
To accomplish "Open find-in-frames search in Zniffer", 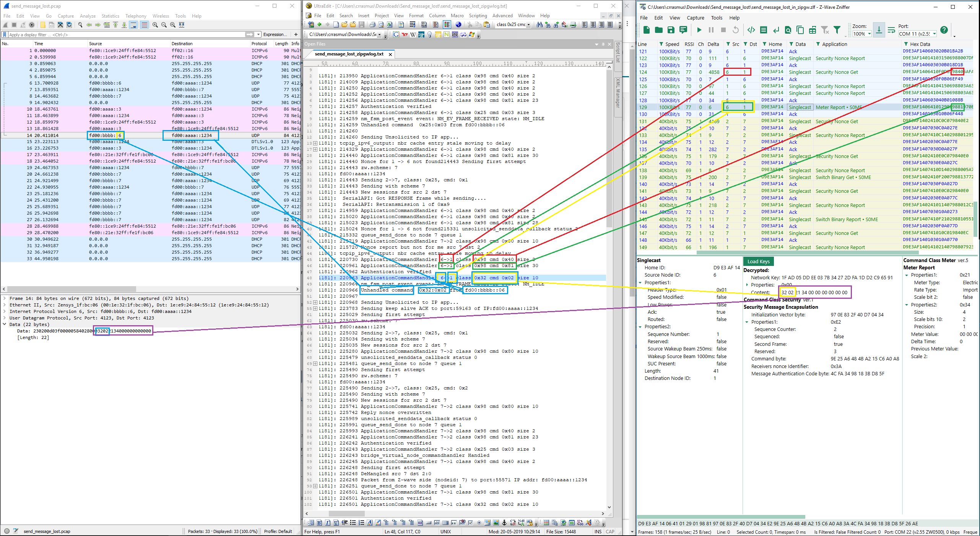I will pos(788,30).
